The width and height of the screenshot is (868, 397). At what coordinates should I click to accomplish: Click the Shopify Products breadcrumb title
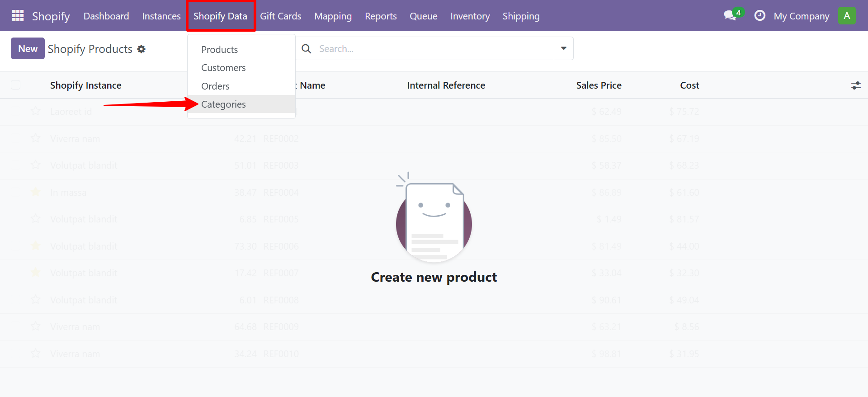(90, 49)
